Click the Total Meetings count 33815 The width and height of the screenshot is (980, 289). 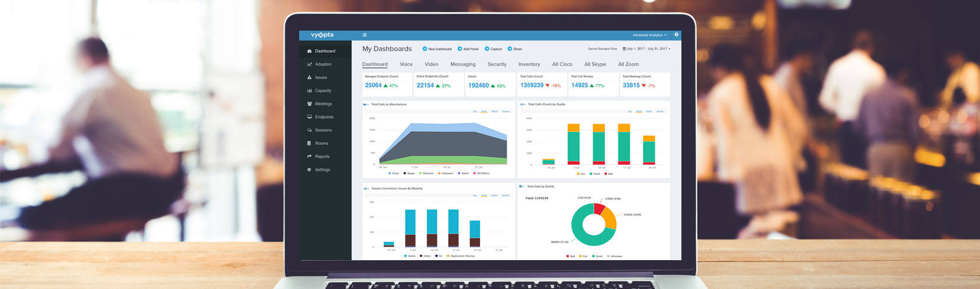pyautogui.click(x=631, y=85)
